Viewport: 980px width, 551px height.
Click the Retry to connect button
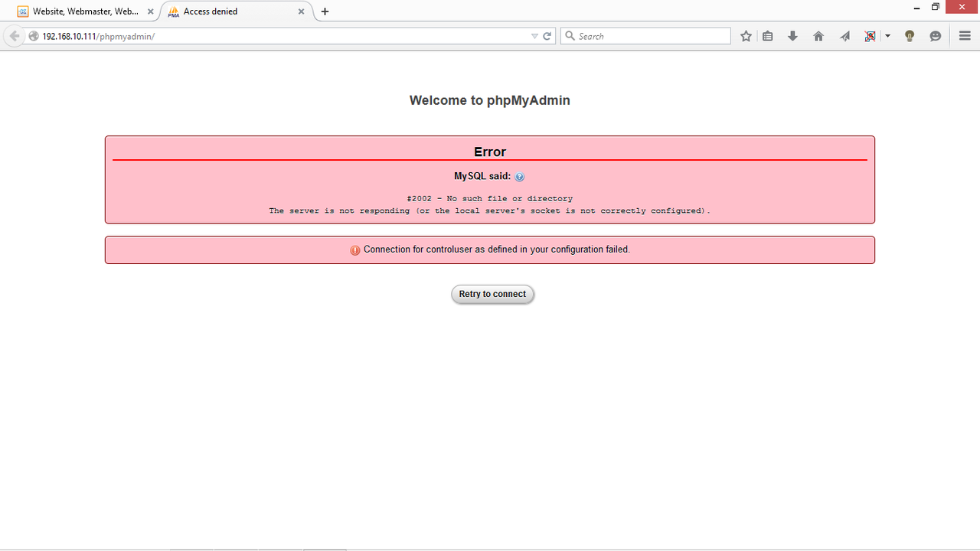point(492,294)
